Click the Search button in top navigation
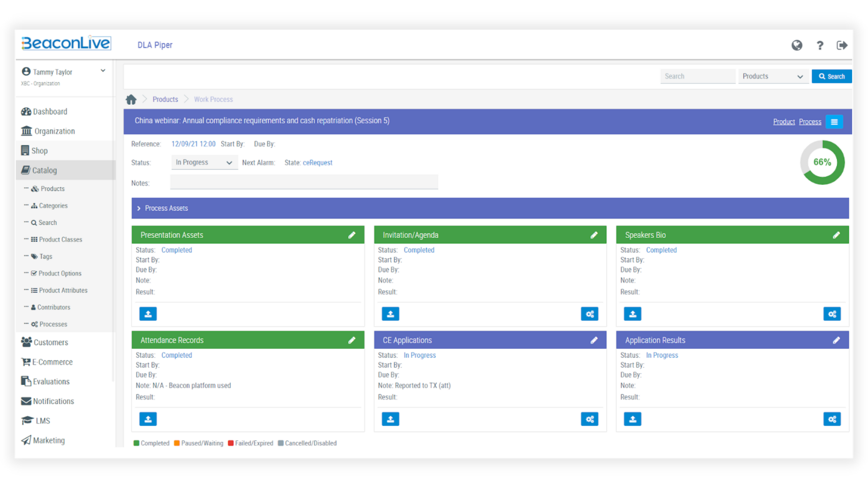Screen dimensions: 868x488 coord(832,76)
